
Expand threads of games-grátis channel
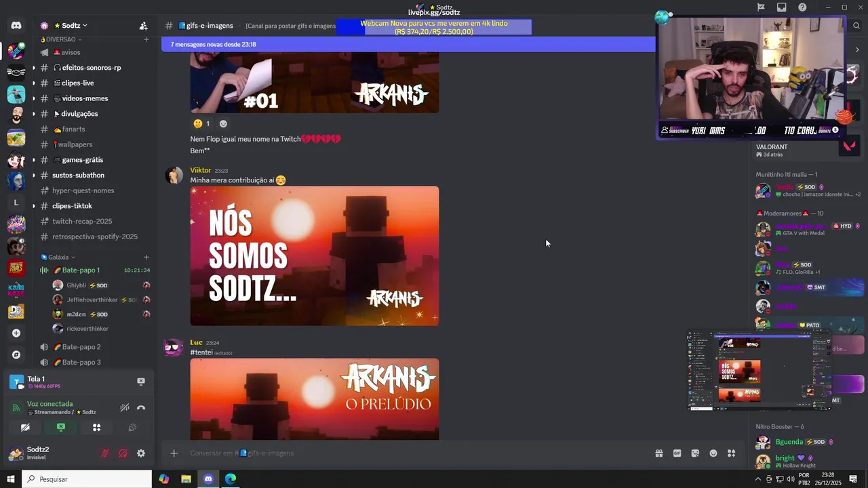(x=33, y=160)
